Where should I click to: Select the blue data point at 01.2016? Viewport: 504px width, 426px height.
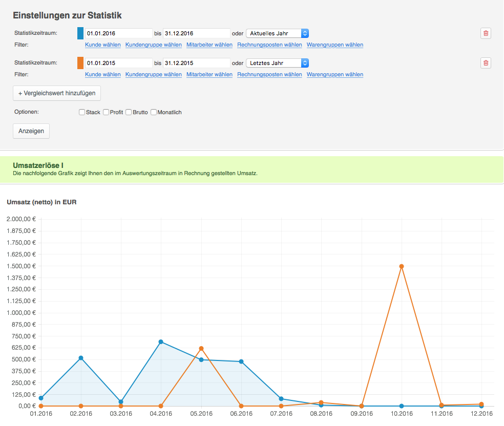click(41, 398)
